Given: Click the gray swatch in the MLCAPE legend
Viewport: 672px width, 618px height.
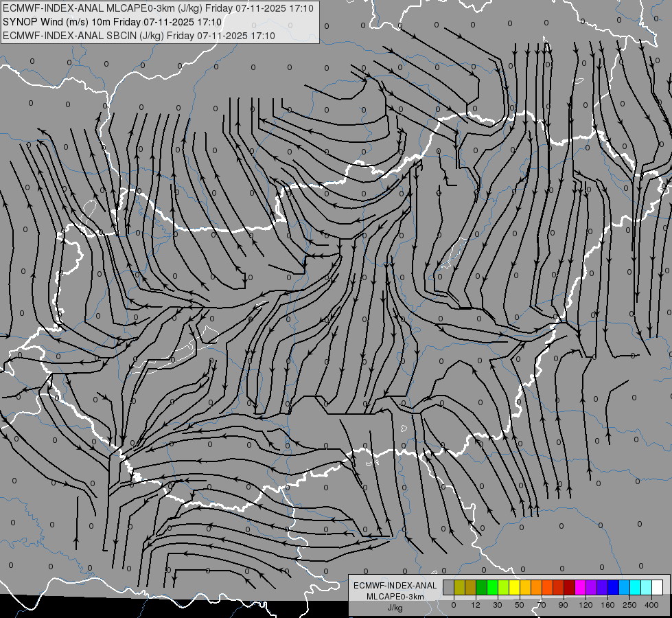Looking at the screenshot, I should pyautogui.click(x=449, y=587).
